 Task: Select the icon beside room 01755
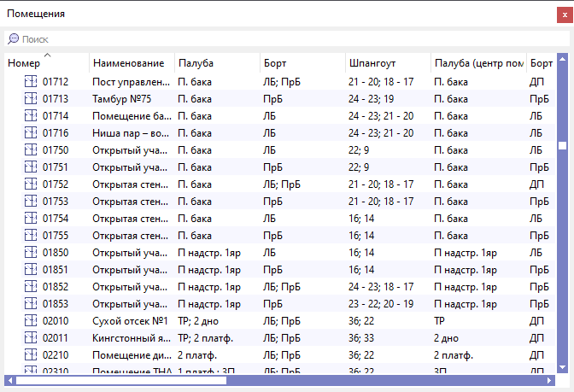click(x=31, y=236)
